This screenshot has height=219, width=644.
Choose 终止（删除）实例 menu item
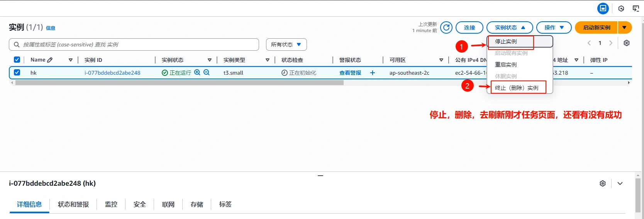516,88
